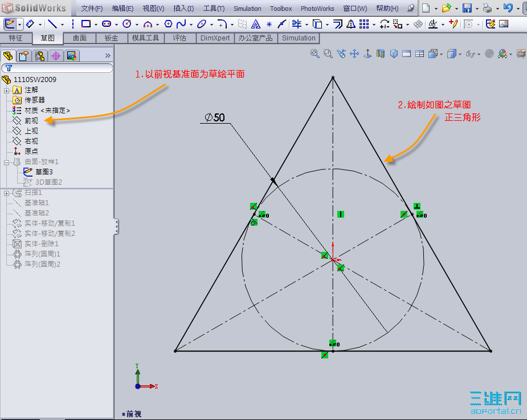Click Zoom to Fit in view toolbar
Screen dimensions: 527x420
pyautogui.click(x=315, y=54)
